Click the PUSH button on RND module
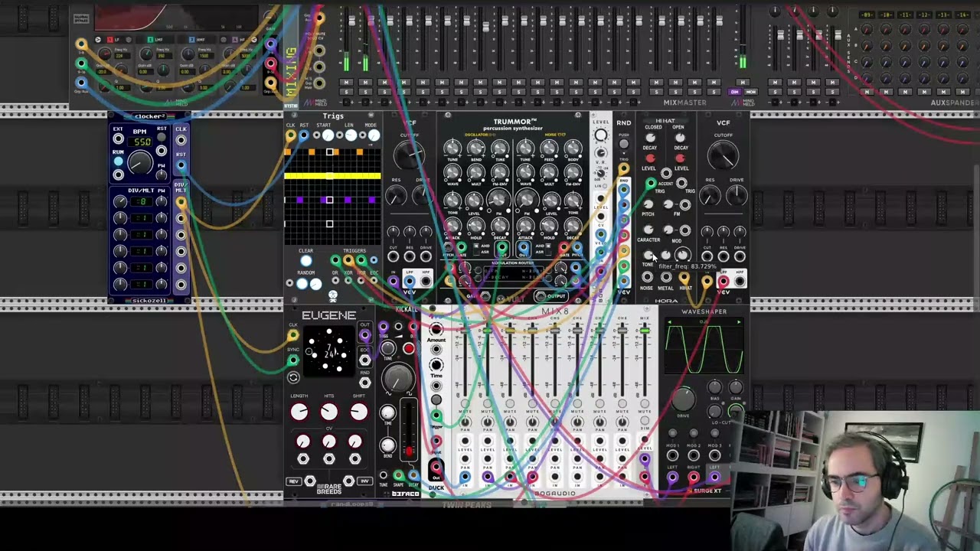The width and height of the screenshot is (980, 551). [624, 143]
